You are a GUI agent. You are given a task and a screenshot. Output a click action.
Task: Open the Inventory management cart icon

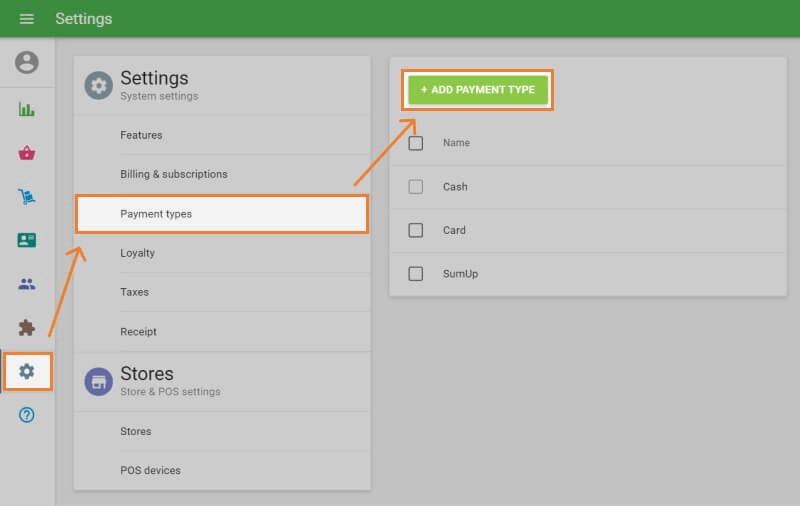pos(27,197)
